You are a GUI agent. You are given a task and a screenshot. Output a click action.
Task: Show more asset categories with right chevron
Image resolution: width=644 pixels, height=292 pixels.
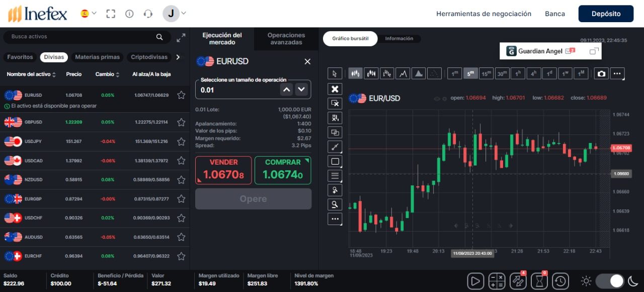click(178, 57)
